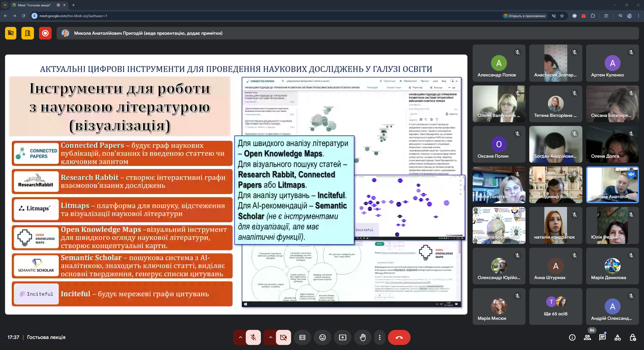The height and width of the screenshot is (350, 644).
Task: Expand audio settings arrow beside microphone
Action: 240,337
